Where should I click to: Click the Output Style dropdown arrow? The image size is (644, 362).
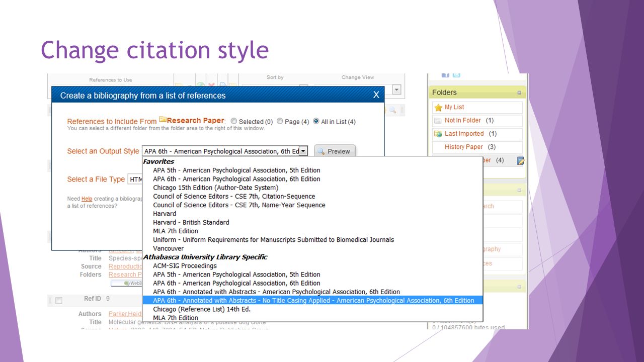pyautogui.click(x=303, y=151)
